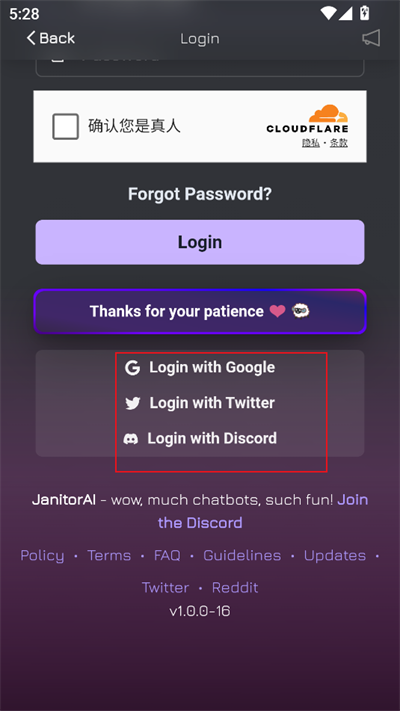The height and width of the screenshot is (711, 400).
Task: Open the Reddit footer link
Action: pyautogui.click(x=235, y=587)
